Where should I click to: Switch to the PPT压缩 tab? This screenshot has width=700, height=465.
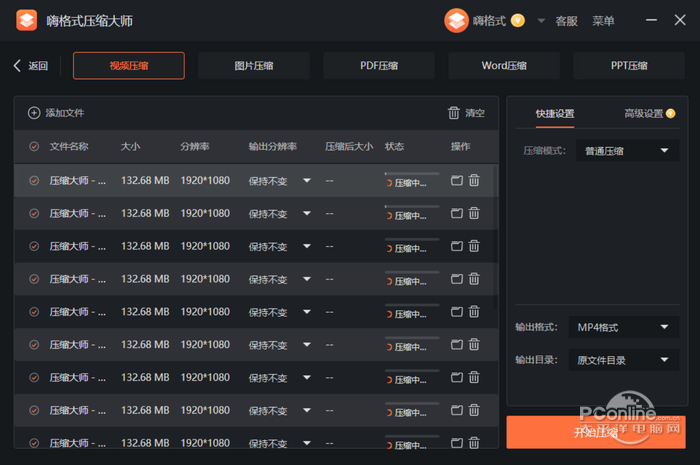click(x=629, y=66)
